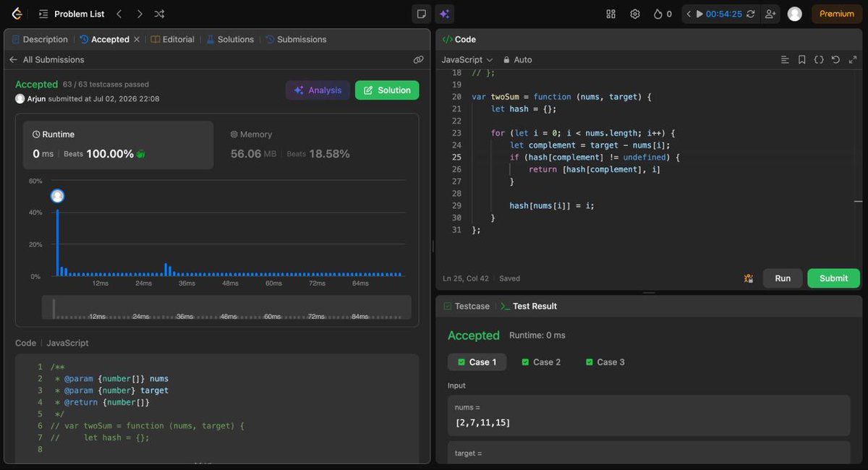Click the tallest bar in runtime histogram

(x=57, y=242)
